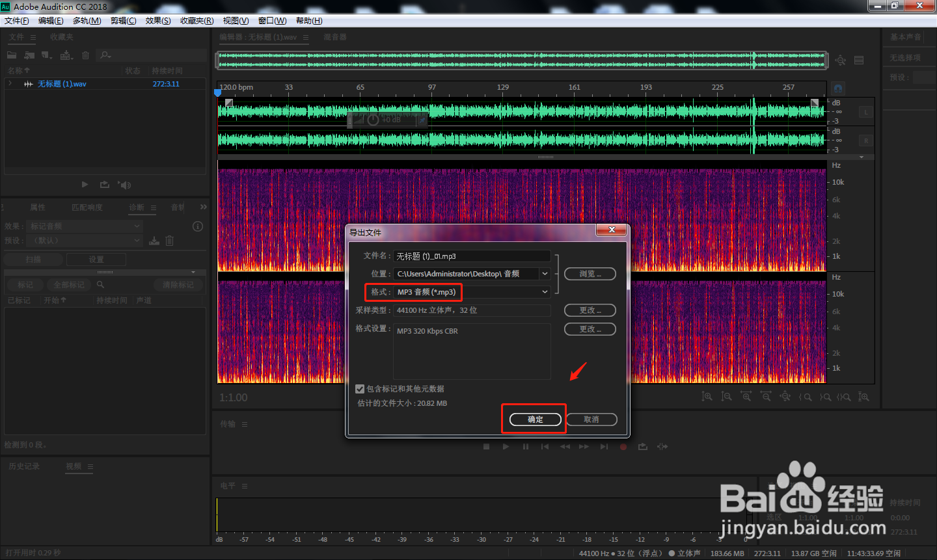Open the 窗口(W) menu
This screenshot has height=560, width=937.
[272, 21]
